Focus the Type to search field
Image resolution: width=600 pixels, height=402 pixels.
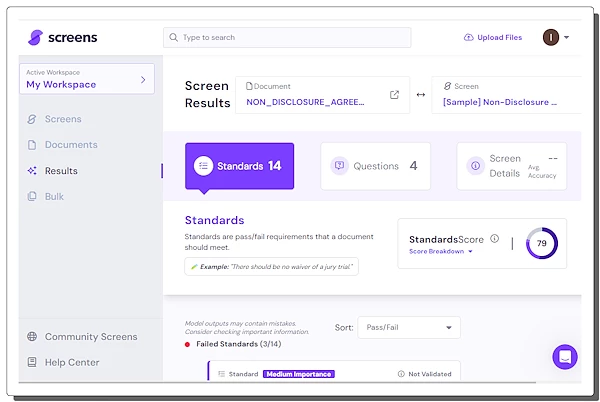point(287,37)
